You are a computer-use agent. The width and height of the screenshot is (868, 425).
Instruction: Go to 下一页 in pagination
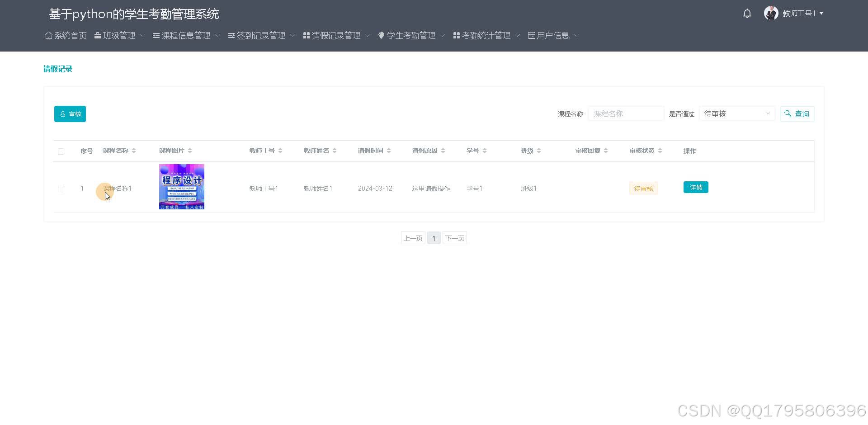455,238
